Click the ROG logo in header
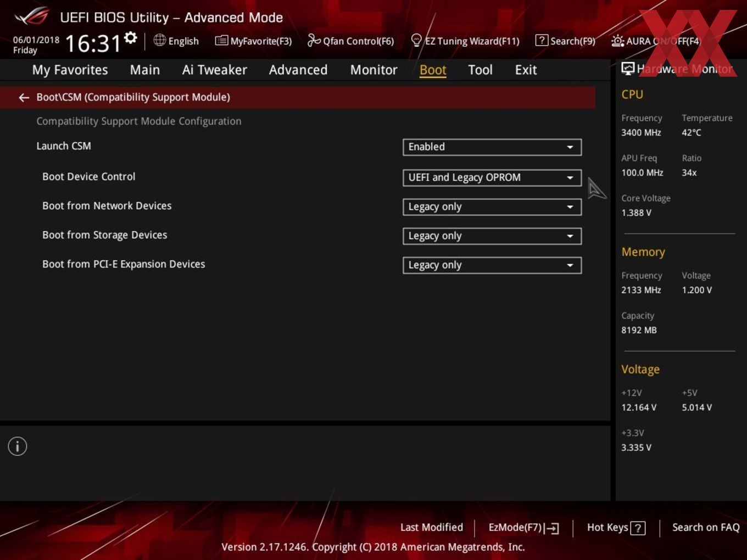This screenshot has width=747, height=560. (32, 16)
